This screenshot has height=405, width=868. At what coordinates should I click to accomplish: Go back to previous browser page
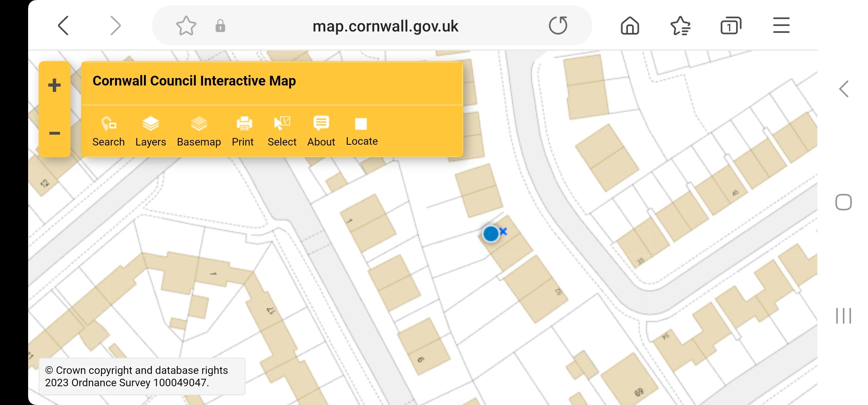click(x=63, y=26)
